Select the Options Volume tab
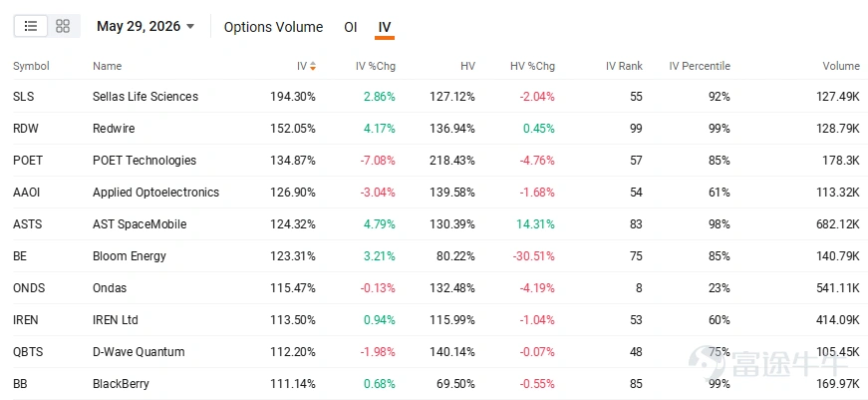This screenshot has height=400, width=868. (273, 27)
